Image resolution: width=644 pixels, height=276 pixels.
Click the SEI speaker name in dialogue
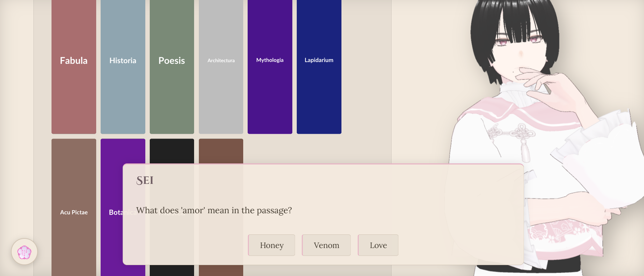point(145,180)
